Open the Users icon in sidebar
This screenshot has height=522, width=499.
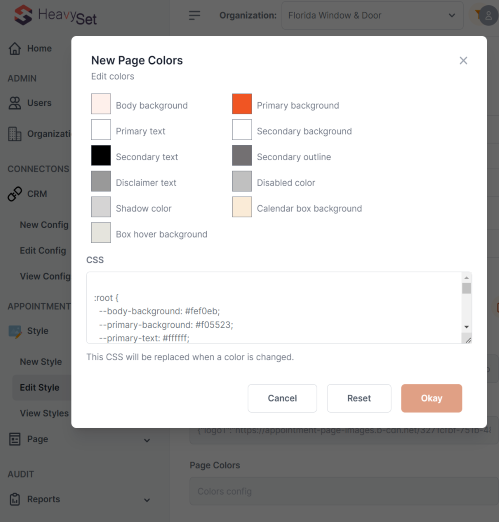15,103
